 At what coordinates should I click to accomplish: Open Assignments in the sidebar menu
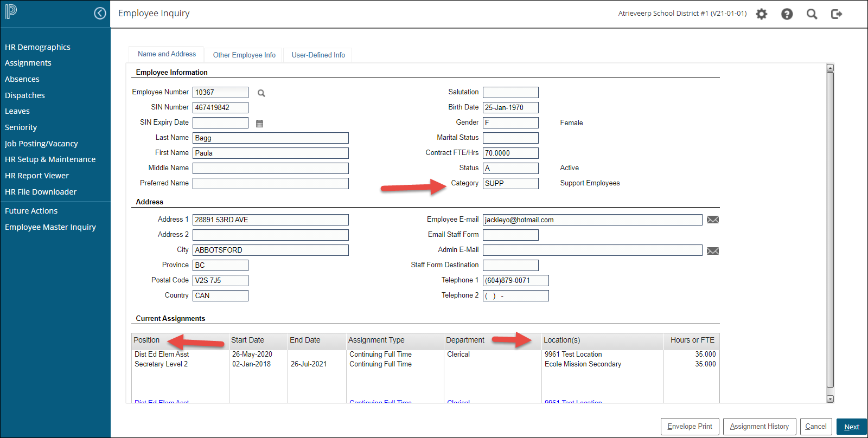pyautogui.click(x=28, y=63)
